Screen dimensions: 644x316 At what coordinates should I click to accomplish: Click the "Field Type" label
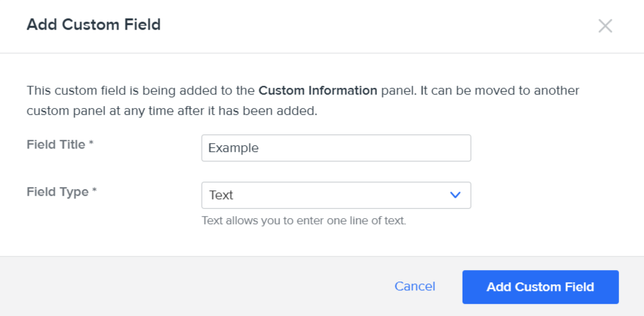coord(57,192)
